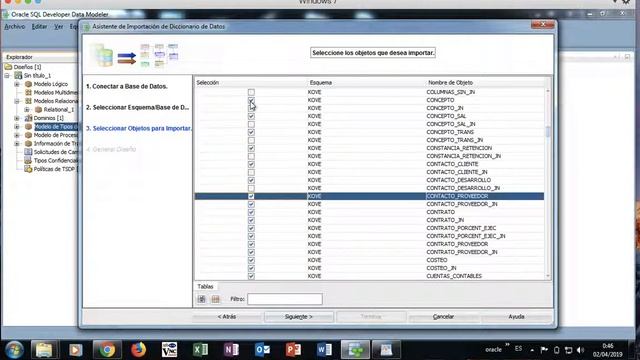Check the CONTACTO_DESARROLLO_JN checkbox
The height and width of the screenshot is (360, 640).
251,188
